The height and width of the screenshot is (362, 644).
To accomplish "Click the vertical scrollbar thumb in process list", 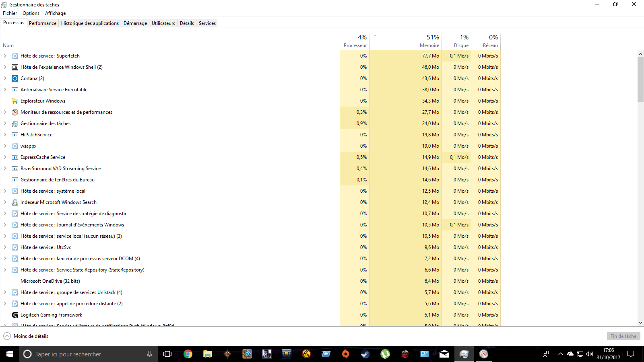I will [x=640, y=80].
